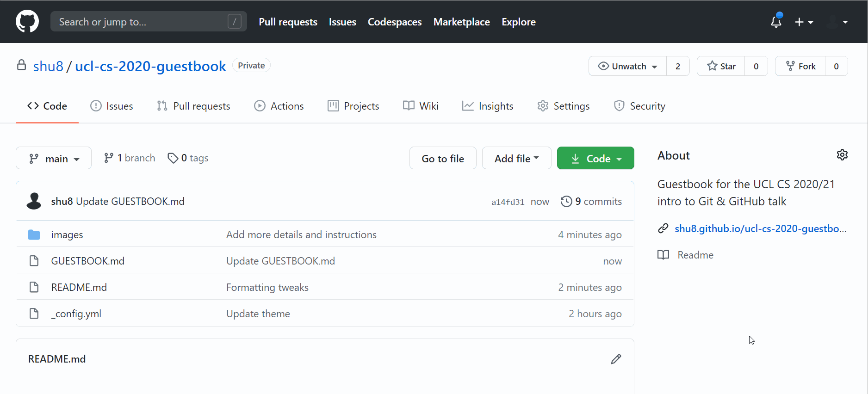
Task: Fork the repository
Action: tap(800, 66)
